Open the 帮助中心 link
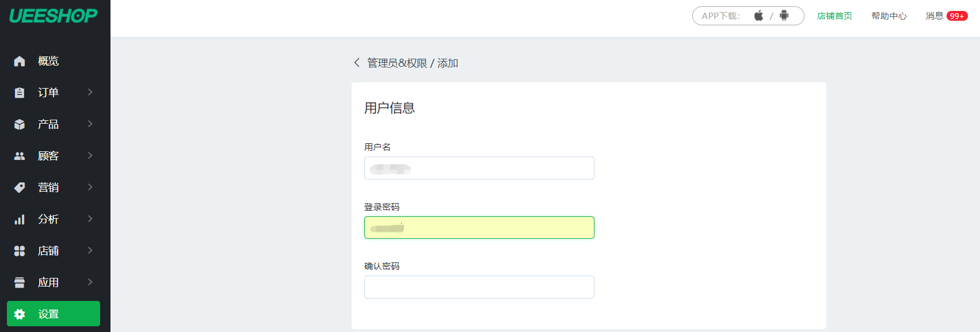Image resolution: width=980 pixels, height=332 pixels. (x=889, y=16)
